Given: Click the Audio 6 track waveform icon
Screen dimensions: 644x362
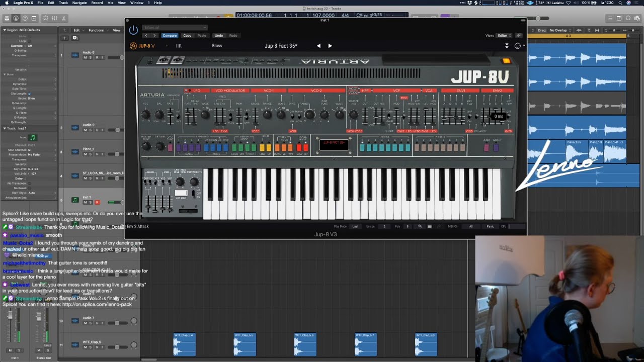Looking at the screenshot, I should pyautogui.click(x=75, y=55).
